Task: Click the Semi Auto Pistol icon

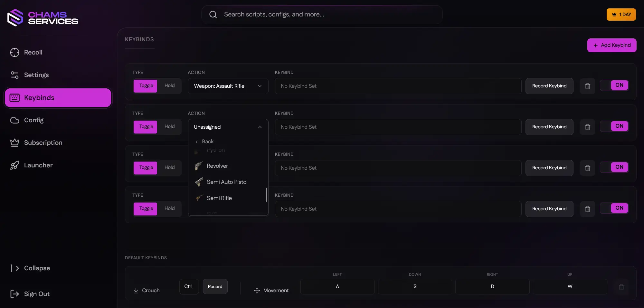Action: (199, 182)
